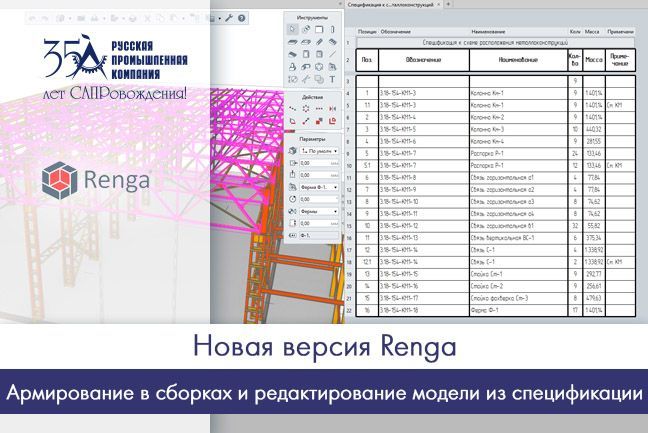Viewport: 648px width, 433px height.
Task: Select cell 'Колонна Км-3'
Action: click(519, 129)
